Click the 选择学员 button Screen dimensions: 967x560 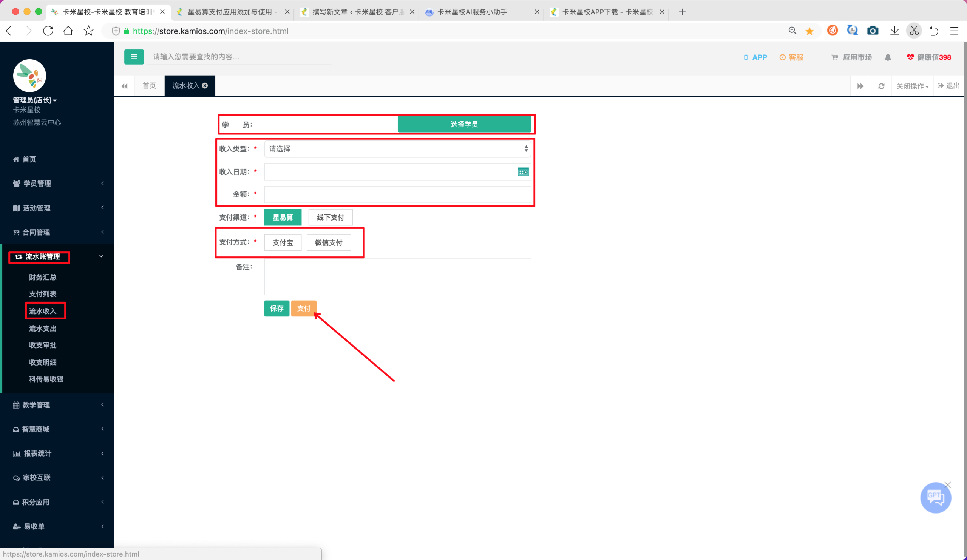tap(464, 124)
